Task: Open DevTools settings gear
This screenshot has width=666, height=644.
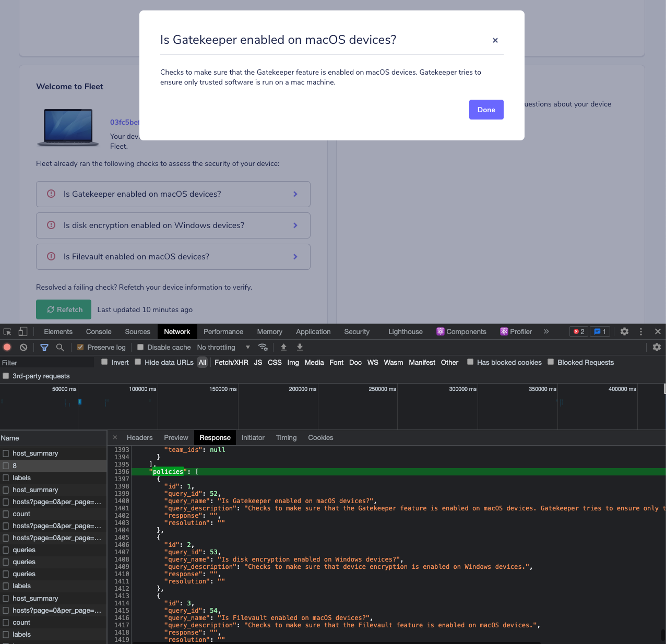Action: (624, 331)
